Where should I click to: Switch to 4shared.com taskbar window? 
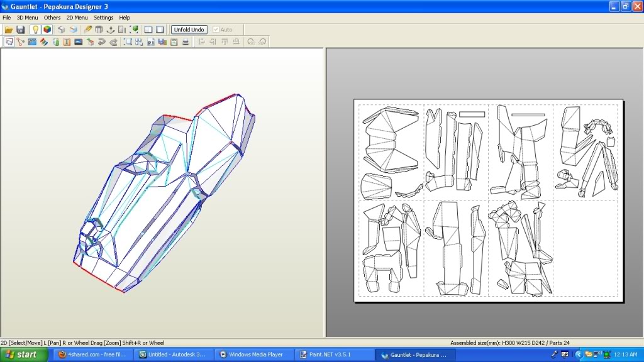92,354
